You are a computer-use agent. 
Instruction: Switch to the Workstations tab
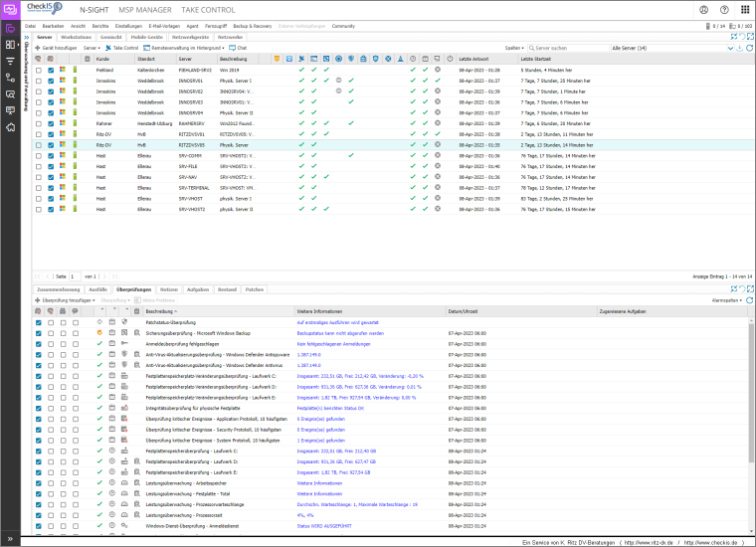coord(76,37)
